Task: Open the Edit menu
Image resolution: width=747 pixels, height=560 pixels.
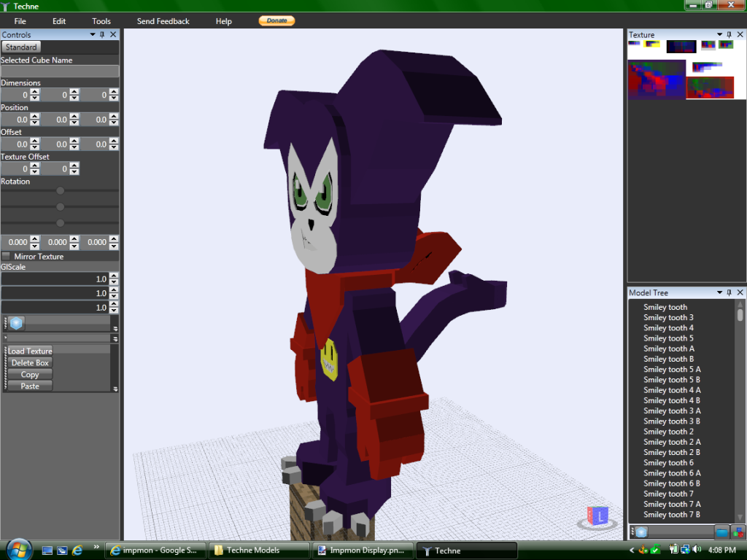Action: point(59,21)
